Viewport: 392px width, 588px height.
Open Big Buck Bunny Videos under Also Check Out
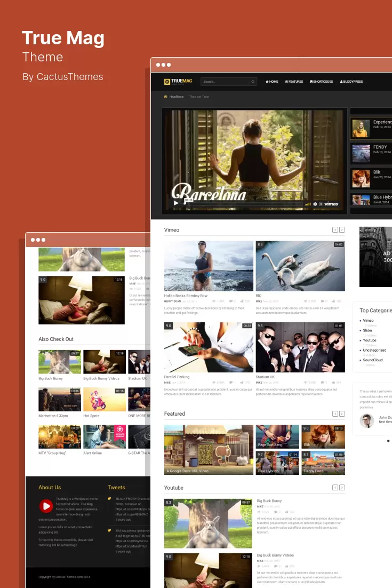105,362
